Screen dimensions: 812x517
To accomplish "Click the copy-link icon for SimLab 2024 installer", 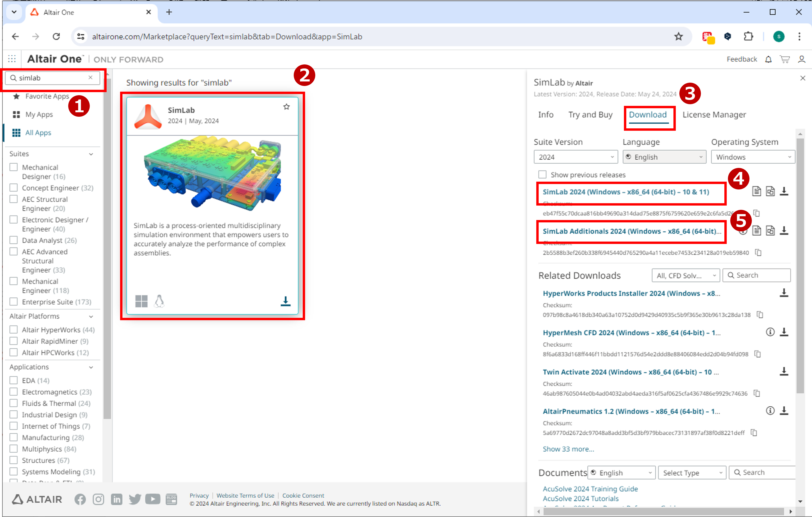I will [x=770, y=191].
